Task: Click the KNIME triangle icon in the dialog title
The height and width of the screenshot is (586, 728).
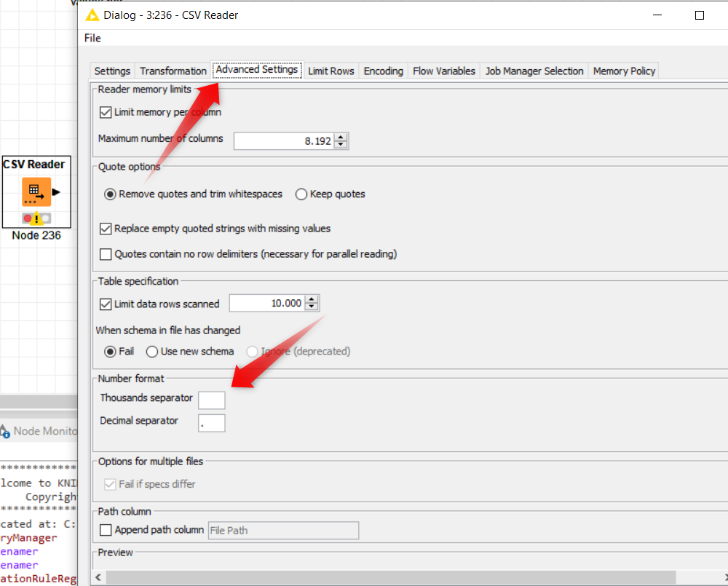Action: (x=92, y=15)
